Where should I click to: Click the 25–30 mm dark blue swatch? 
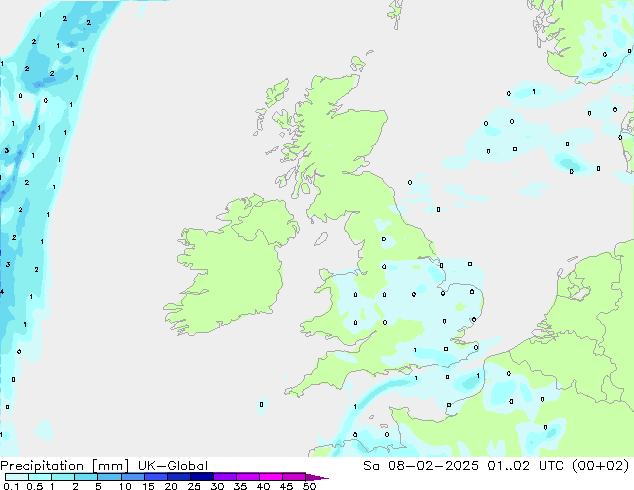(x=202, y=477)
